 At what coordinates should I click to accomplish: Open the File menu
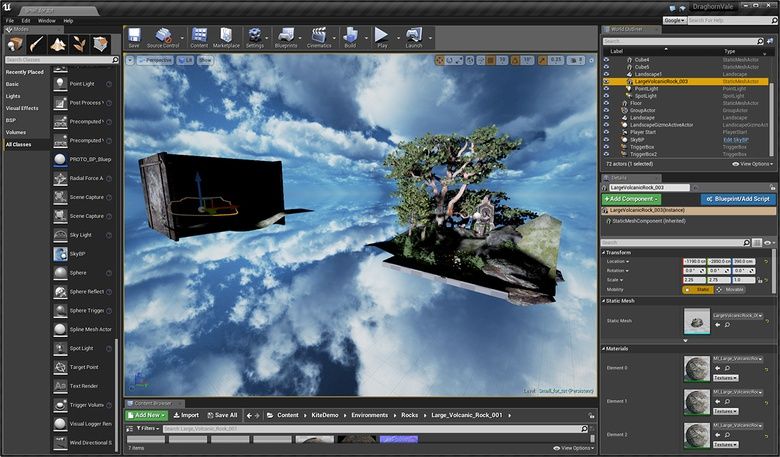click(x=10, y=21)
